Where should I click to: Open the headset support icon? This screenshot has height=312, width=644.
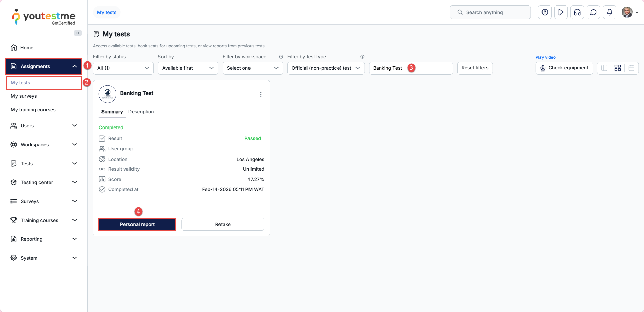(x=577, y=12)
